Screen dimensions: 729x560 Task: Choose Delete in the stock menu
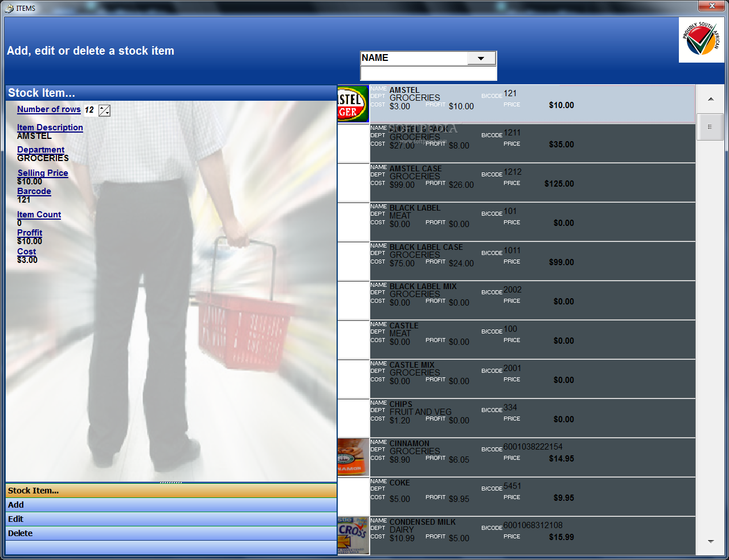coord(171,533)
